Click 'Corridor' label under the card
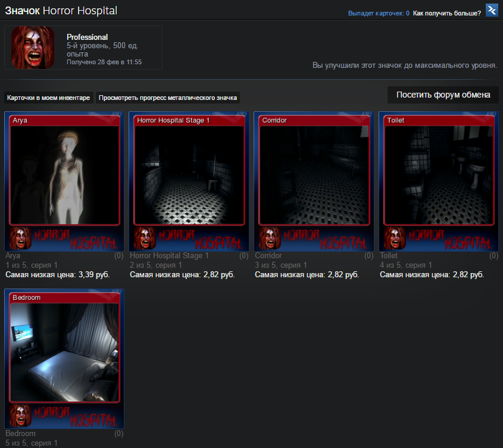 (268, 256)
